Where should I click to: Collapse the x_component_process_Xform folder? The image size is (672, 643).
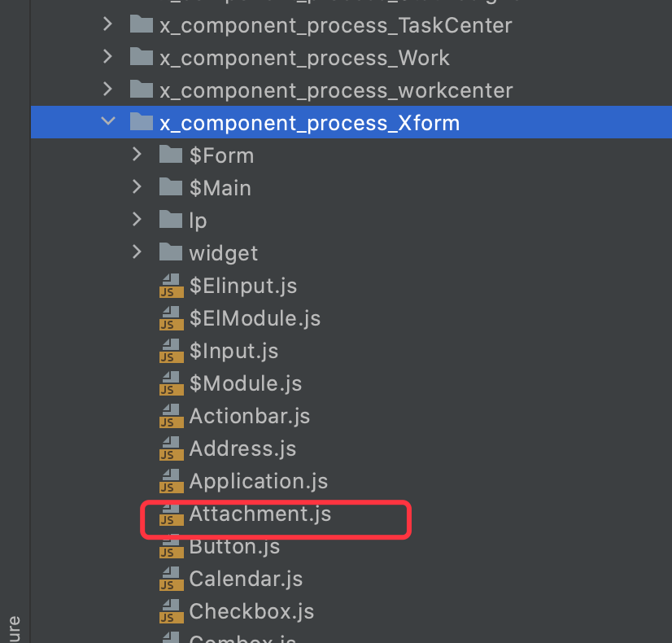107,123
